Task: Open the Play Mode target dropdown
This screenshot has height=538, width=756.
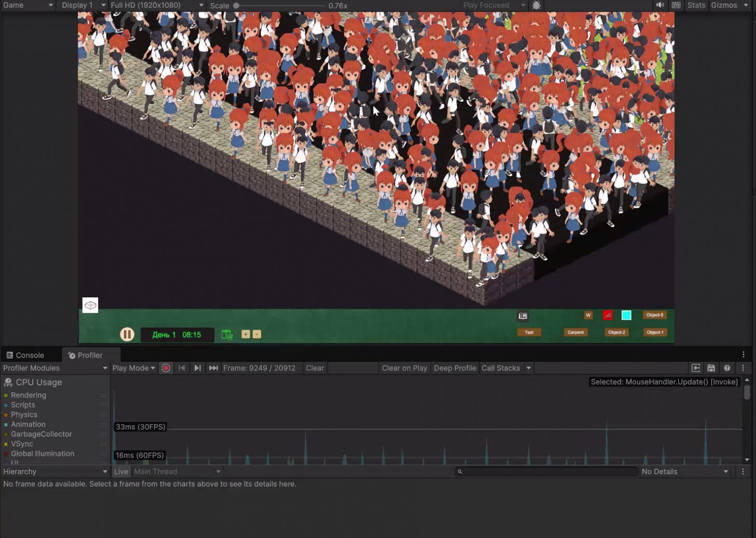Action: coord(133,368)
